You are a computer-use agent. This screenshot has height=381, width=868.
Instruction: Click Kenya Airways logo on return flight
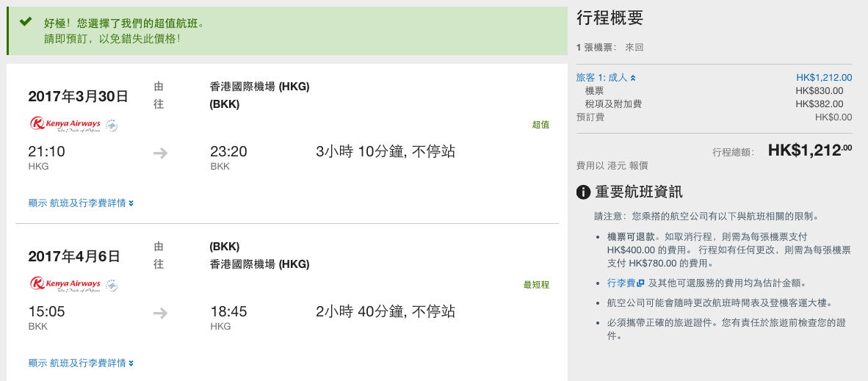(x=65, y=285)
